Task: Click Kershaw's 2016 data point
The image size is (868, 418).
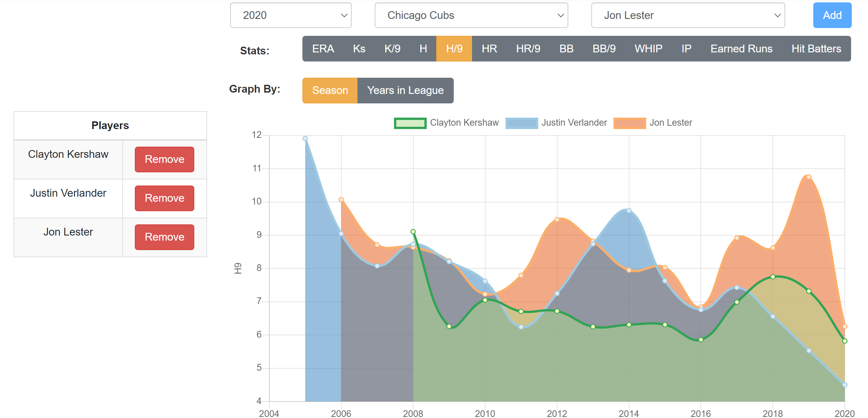Action: [x=701, y=340]
